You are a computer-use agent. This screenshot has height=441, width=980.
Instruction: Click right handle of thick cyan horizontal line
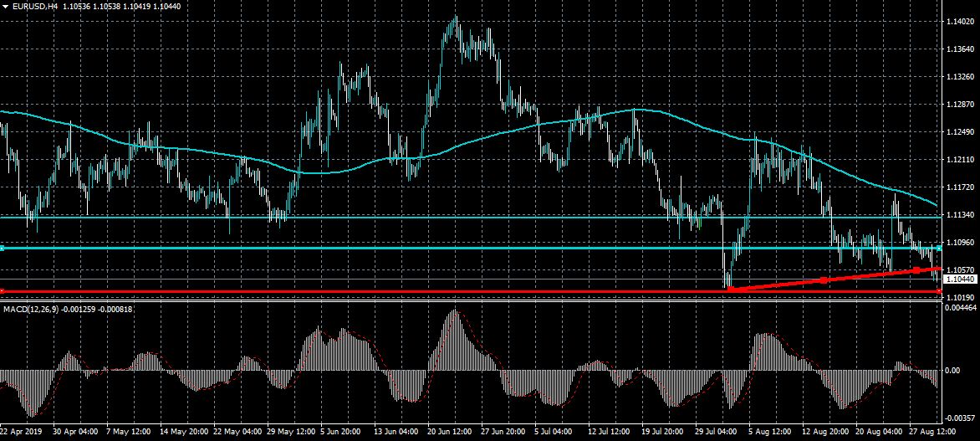tap(939, 249)
